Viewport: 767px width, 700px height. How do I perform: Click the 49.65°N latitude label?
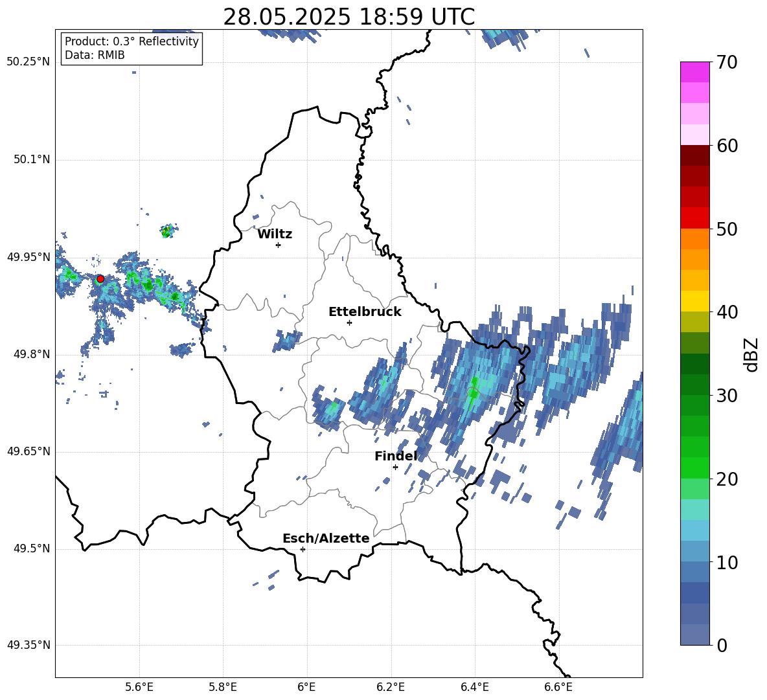[29, 451]
